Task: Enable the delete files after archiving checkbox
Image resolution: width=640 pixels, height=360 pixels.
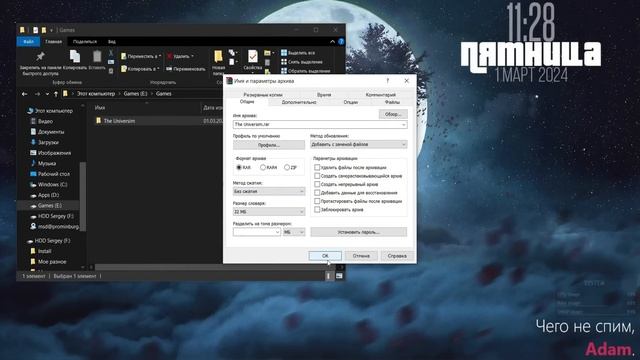Action: tap(317, 167)
